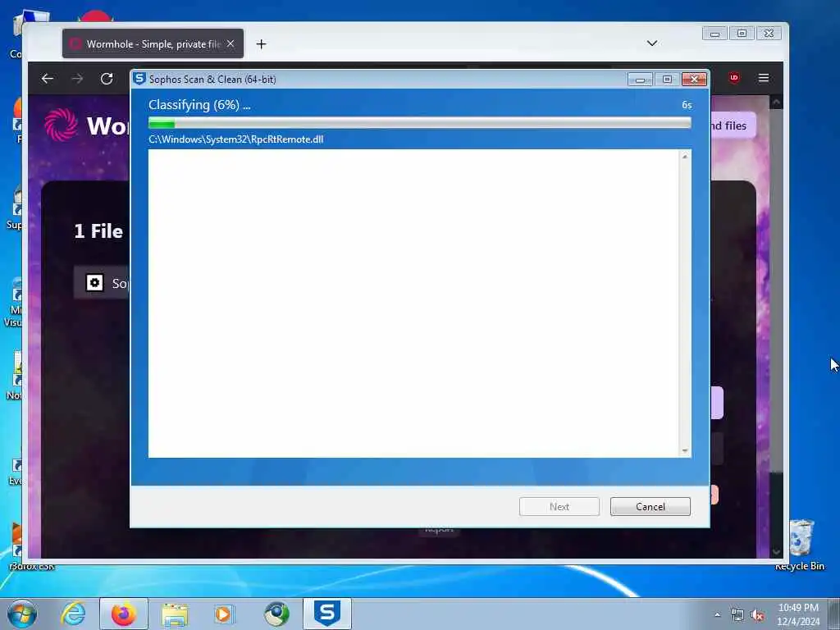Switch to Sophos in the taskbar
The width and height of the screenshot is (840, 630).
click(326, 614)
